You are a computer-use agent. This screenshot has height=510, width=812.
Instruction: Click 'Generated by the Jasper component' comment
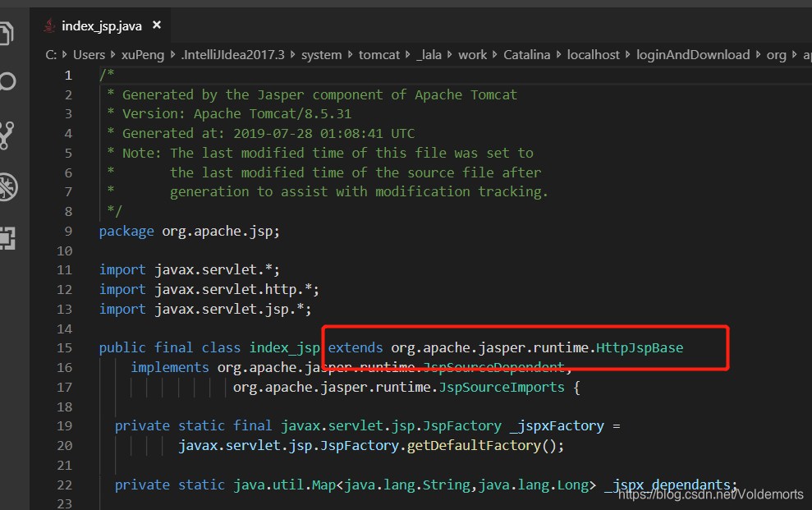[253, 94]
